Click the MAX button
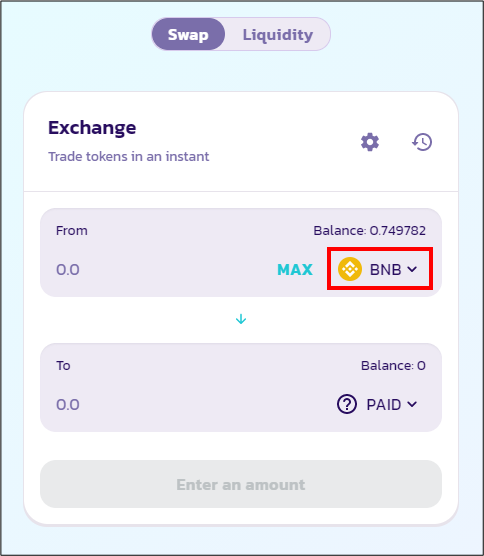Screen dimensions: 484x556 click(x=295, y=269)
